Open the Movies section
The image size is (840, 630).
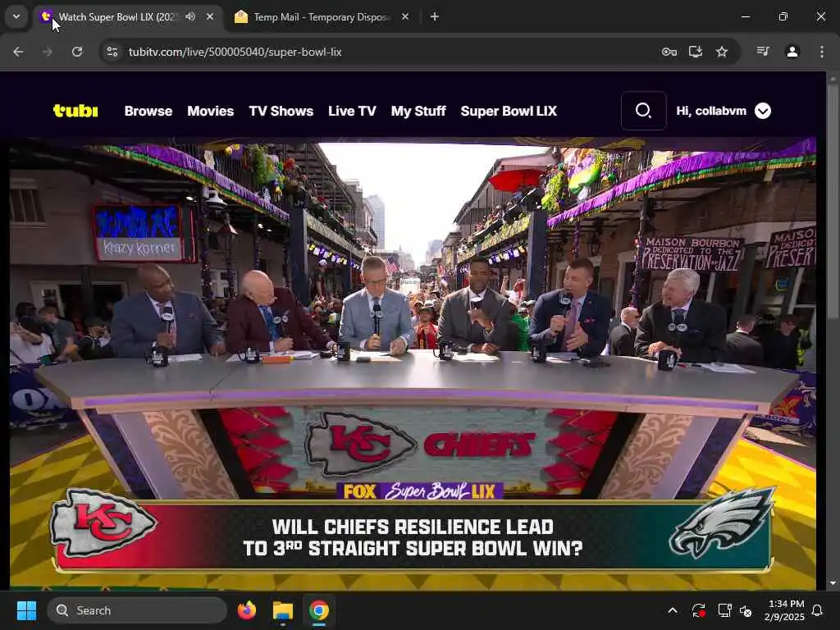click(x=211, y=111)
